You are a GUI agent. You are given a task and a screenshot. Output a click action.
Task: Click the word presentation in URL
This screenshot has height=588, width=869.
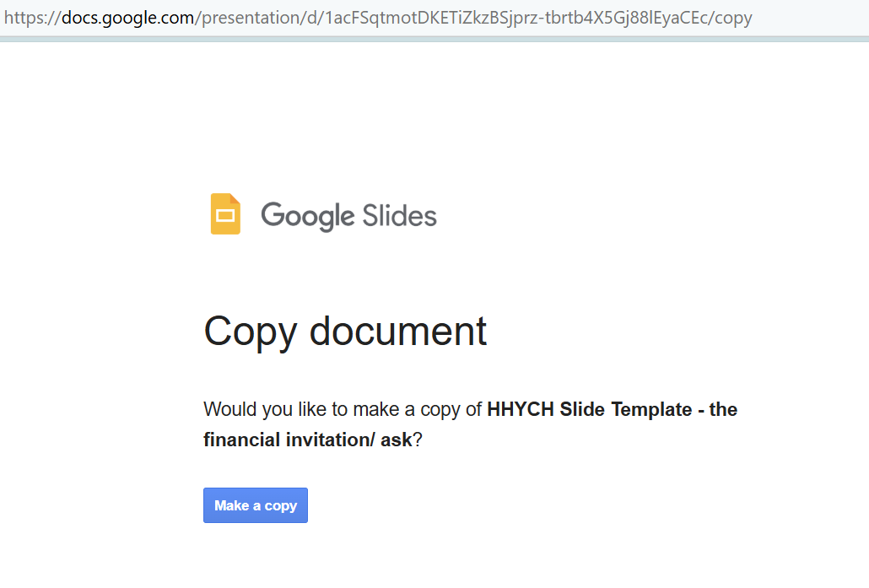(x=251, y=18)
